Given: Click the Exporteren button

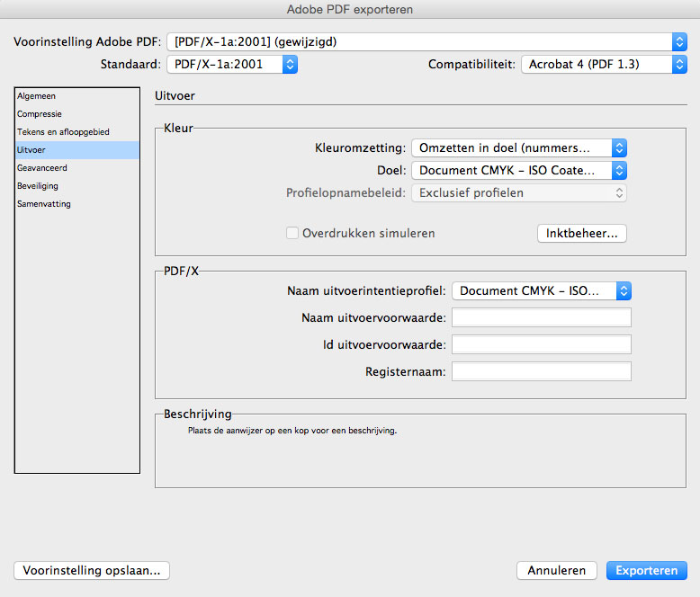Looking at the screenshot, I should (646, 570).
